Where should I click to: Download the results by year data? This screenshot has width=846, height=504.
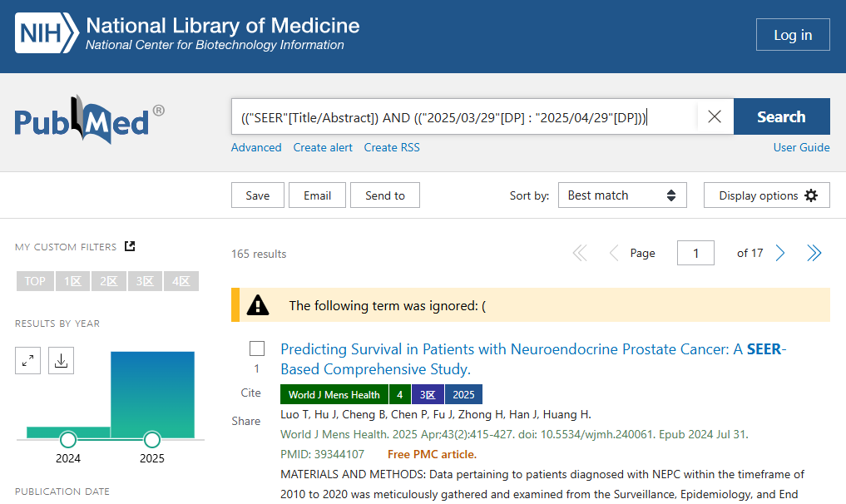coord(61,360)
